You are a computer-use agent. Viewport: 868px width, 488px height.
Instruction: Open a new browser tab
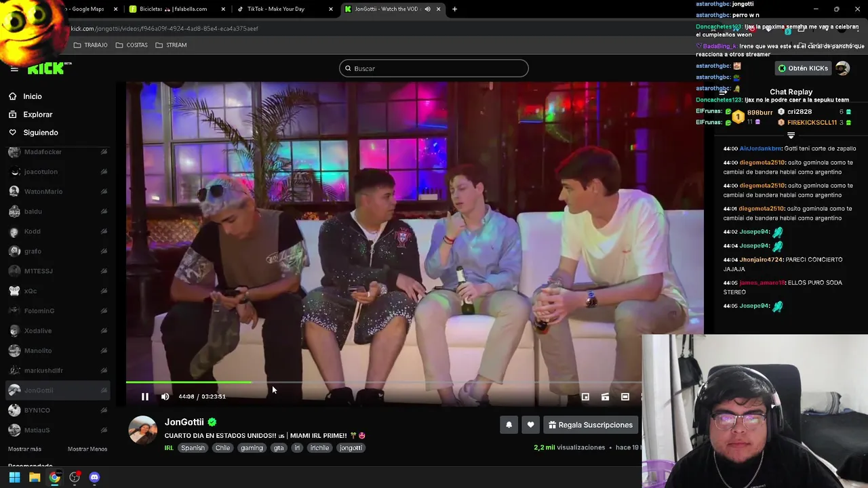click(454, 9)
